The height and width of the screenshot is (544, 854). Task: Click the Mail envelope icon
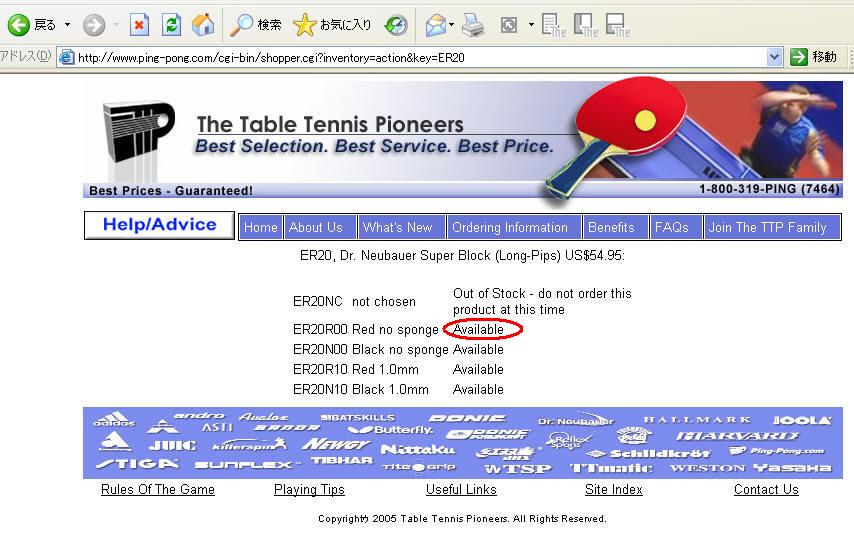point(436,25)
